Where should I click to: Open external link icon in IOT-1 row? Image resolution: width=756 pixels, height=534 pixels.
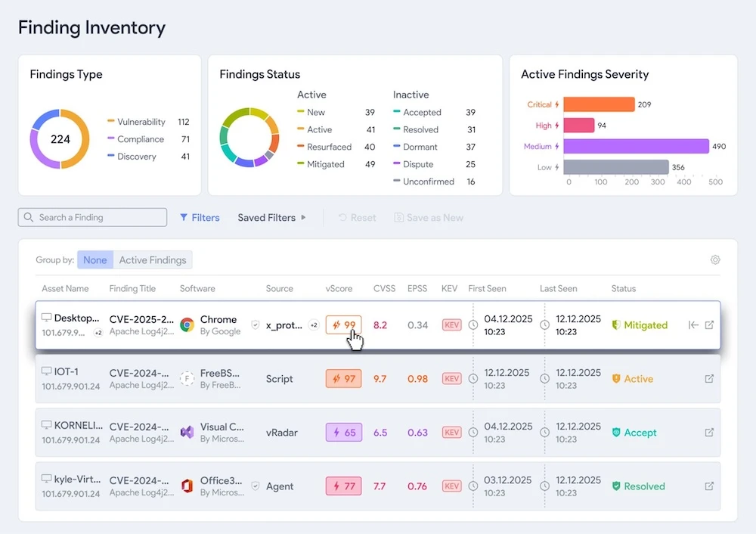coord(709,379)
